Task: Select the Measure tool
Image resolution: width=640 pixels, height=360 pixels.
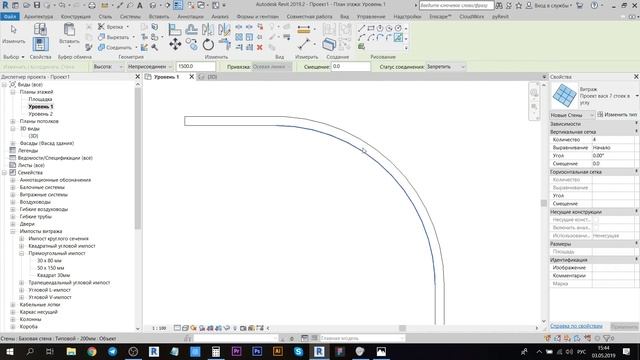Action: pos(304,29)
